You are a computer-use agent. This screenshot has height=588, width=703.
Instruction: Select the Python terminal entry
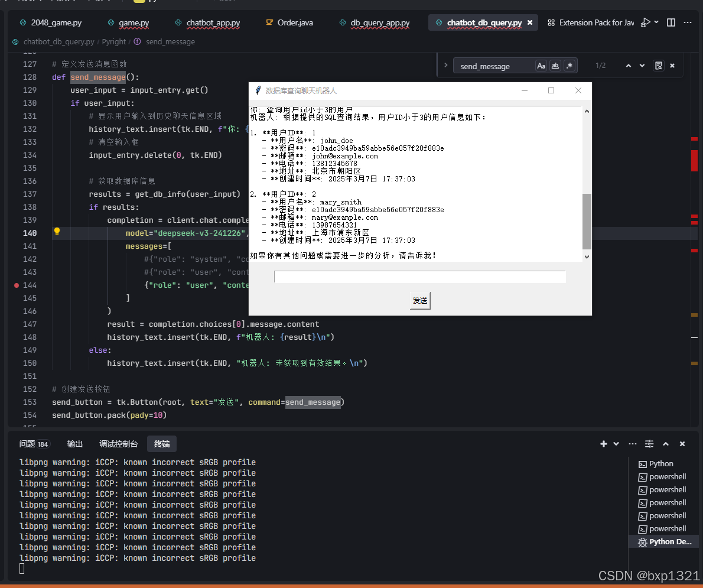[663, 464]
